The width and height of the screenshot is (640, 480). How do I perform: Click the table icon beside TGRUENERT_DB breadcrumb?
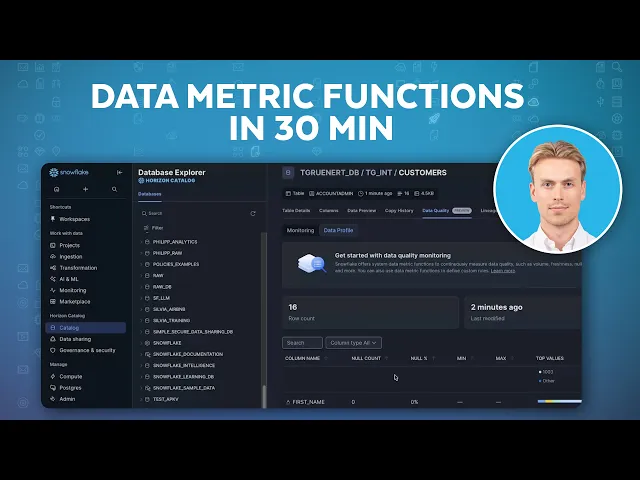click(x=288, y=173)
